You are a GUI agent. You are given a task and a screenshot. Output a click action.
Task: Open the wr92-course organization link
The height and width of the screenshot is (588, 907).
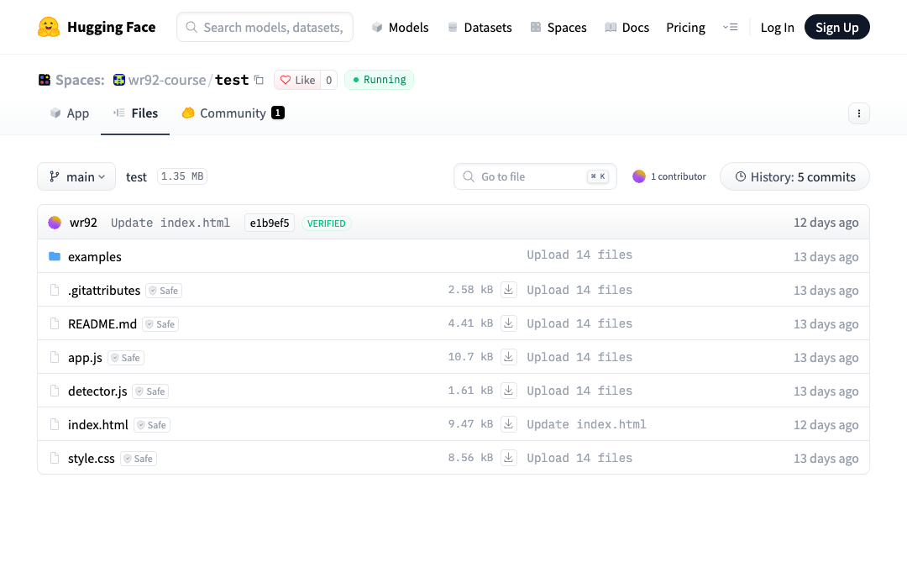(x=167, y=80)
